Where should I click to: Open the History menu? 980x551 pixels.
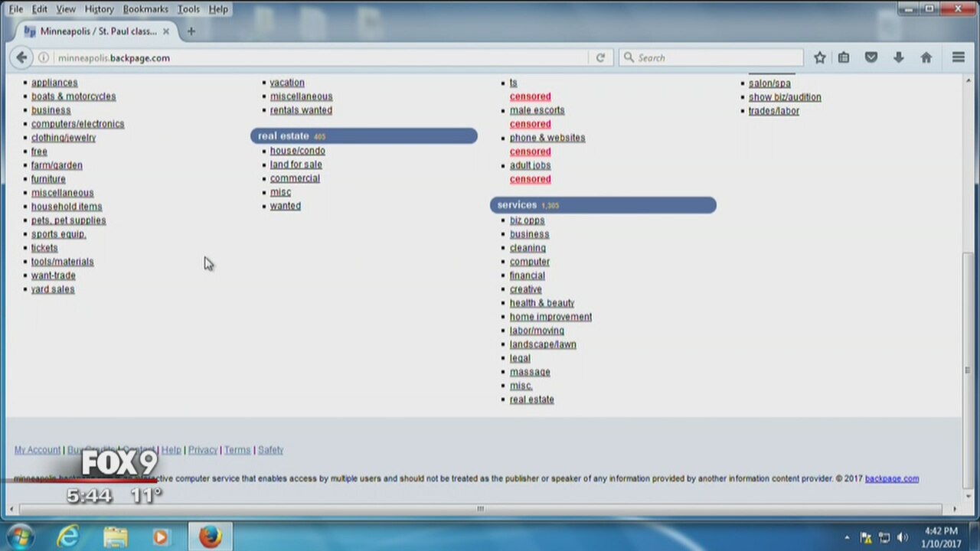point(99,9)
